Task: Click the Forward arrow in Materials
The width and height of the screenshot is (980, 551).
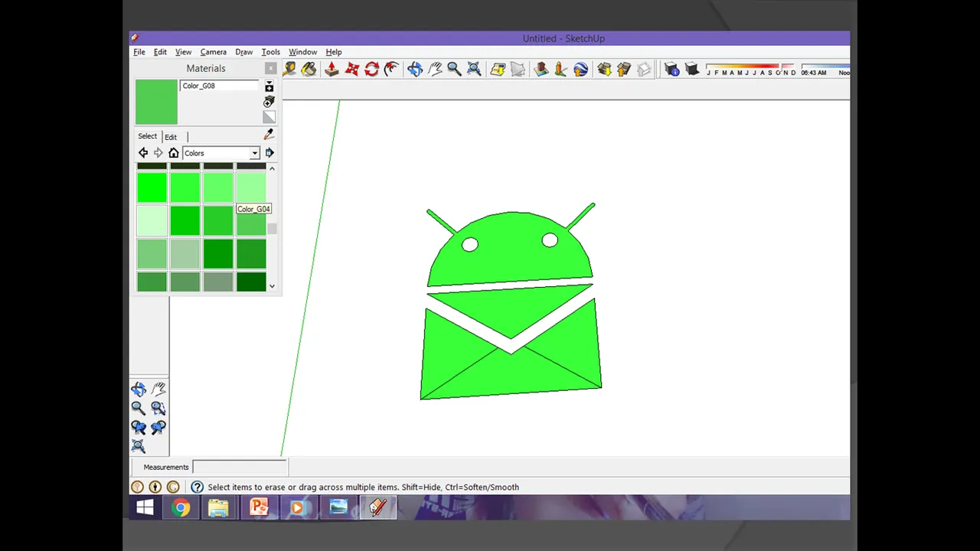Action: pyautogui.click(x=158, y=153)
